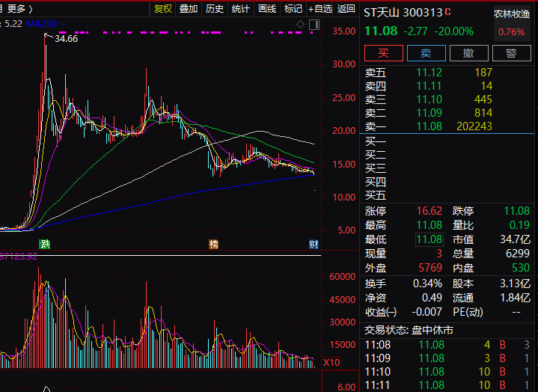Click the 60000 volume axis label
Viewport: 538px width, 392px height.
click(x=343, y=277)
